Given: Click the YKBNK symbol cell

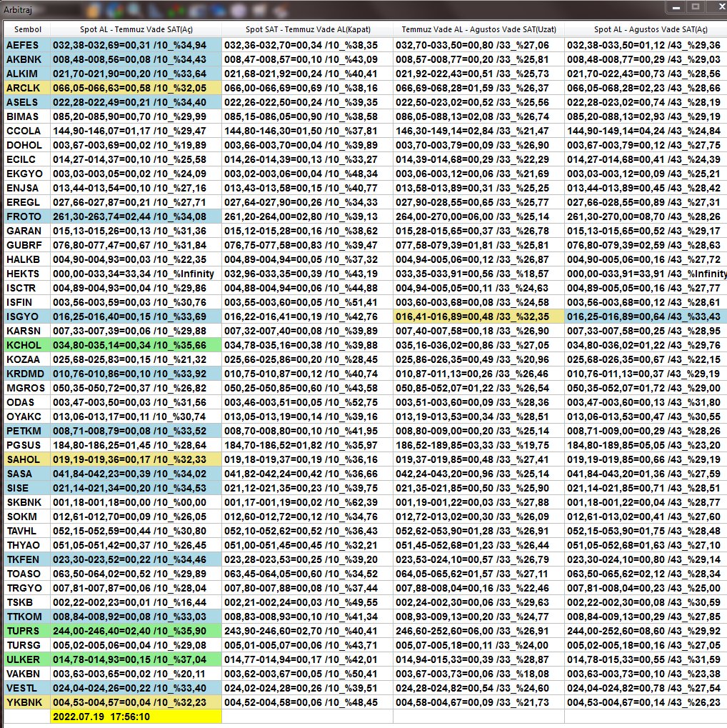Looking at the screenshot, I should point(27,702).
